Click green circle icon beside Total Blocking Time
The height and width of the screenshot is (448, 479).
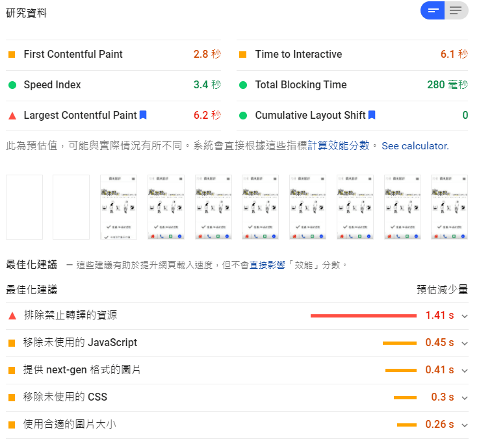click(x=243, y=85)
